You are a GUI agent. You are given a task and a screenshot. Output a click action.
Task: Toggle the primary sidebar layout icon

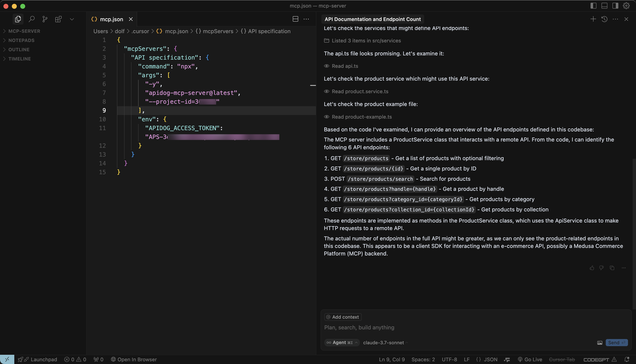pyautogui.click(x=593, y=6)
